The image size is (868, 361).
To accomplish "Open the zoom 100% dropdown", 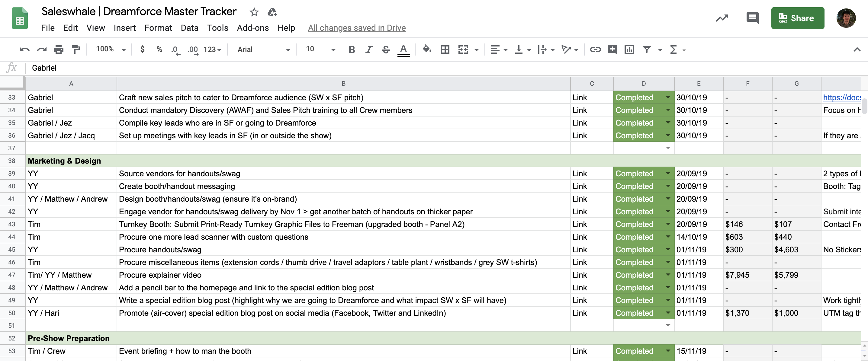I will [111, 49].
